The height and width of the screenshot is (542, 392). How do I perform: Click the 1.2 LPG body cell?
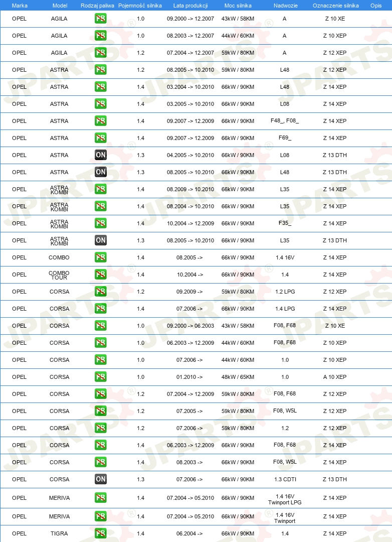click(x=285, y=292)
